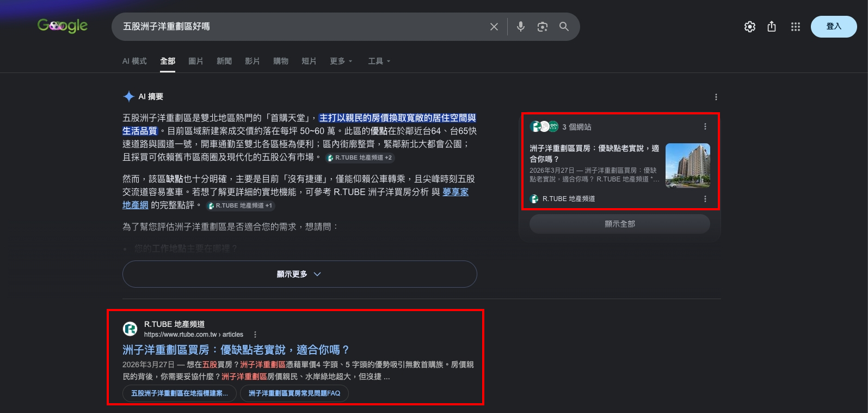Click into the search input field
This screenshot has height=413, width=868.
pos(299,27)
